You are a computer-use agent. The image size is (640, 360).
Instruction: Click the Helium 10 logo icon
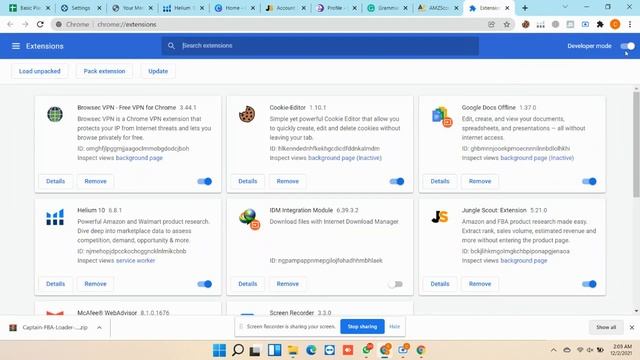coord(55,217)
